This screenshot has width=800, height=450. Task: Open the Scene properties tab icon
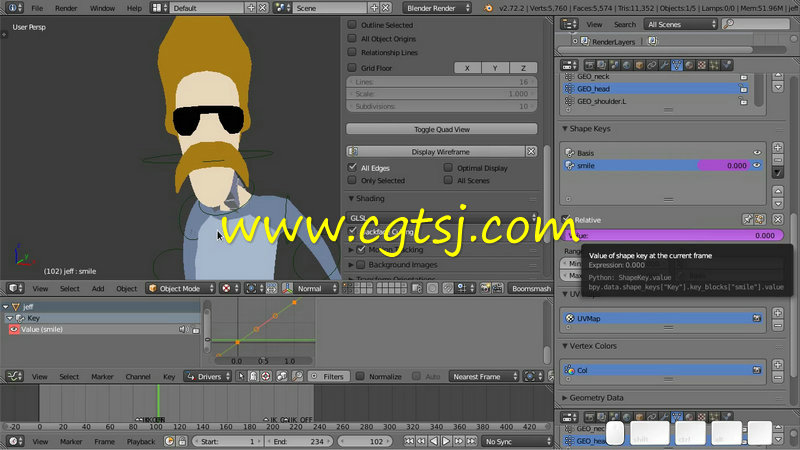tap(614, 65)
